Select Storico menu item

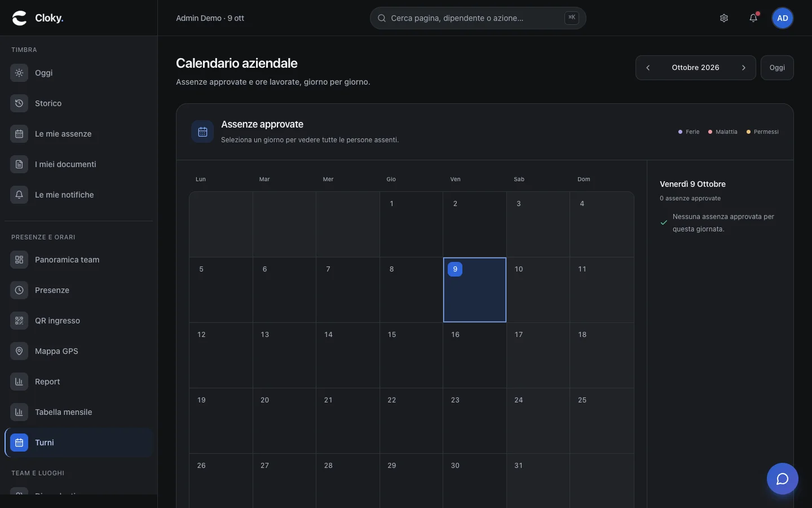[79, 103]
